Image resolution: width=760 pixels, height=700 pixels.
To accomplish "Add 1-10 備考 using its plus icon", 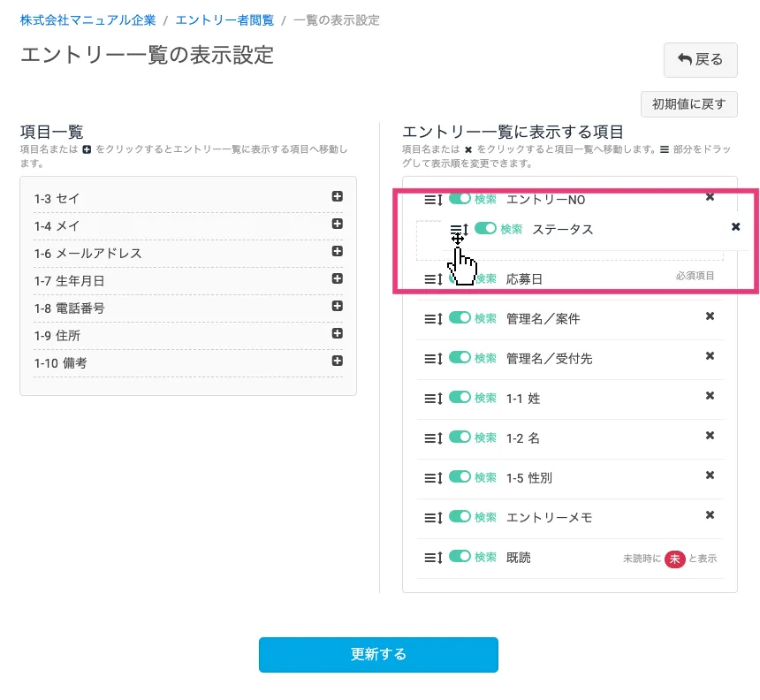I will (337, 361).
